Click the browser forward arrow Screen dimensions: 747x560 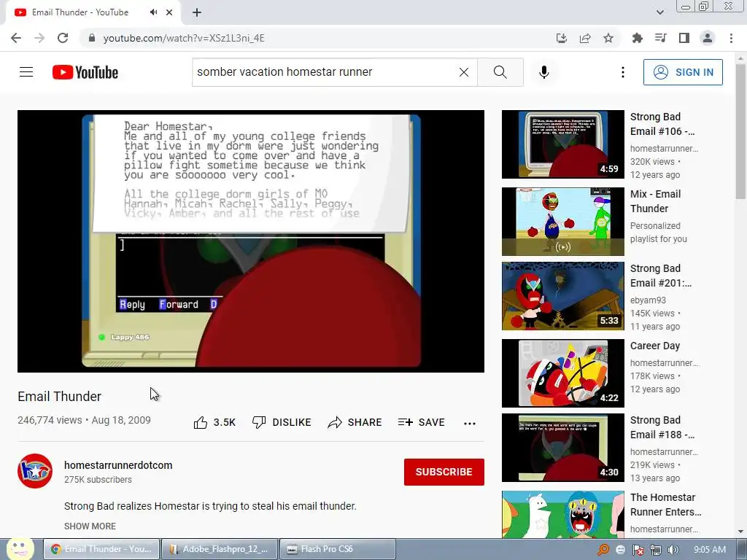(39, 38)
